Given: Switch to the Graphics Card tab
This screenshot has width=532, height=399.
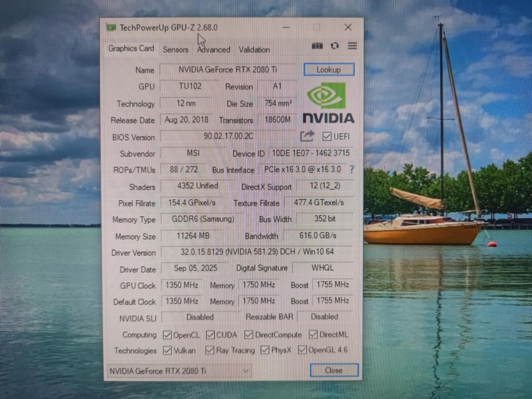Looking at the screenshot, I should 131,49.
